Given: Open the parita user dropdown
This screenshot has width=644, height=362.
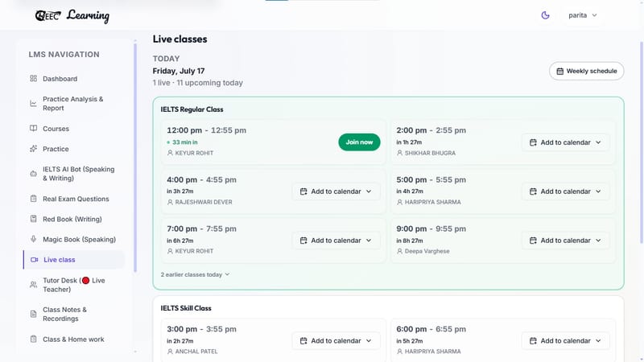Looking at the screenshot, I should pyautogui.click(x=582, y=15).
